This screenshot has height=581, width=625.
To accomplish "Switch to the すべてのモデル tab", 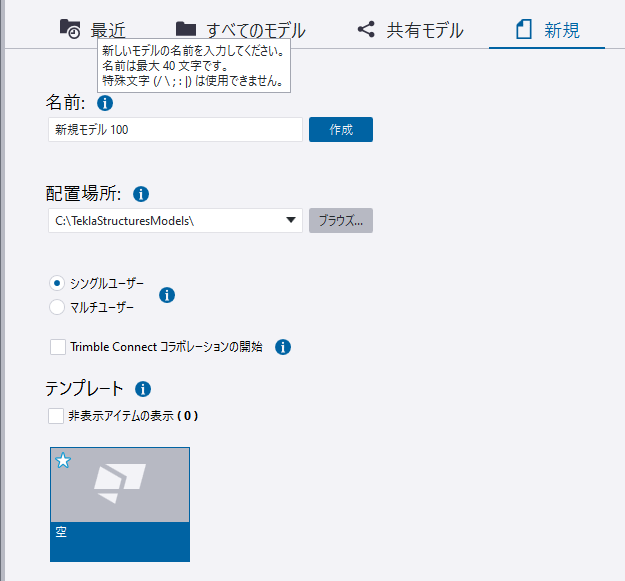I will point(240,30).
